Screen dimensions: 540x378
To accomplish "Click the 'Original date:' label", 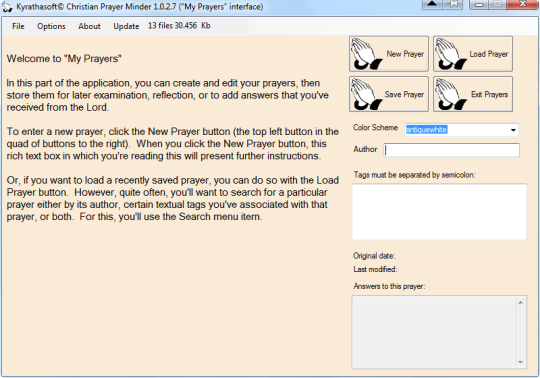I will [x=374, y=256].
